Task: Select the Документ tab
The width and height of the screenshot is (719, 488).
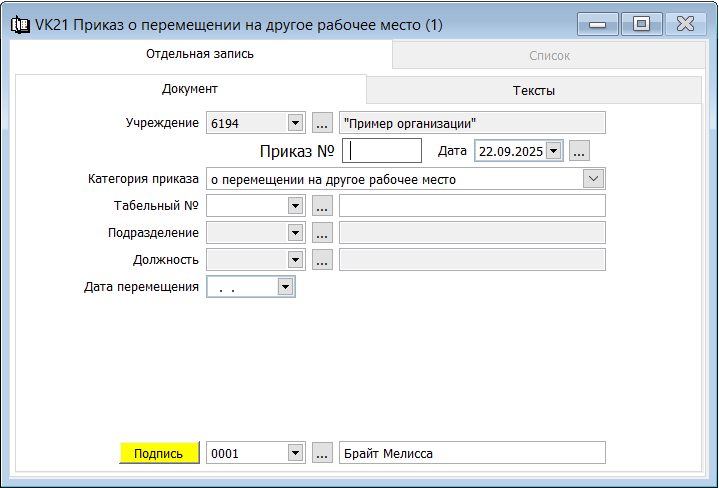Action: pos(190,89)
